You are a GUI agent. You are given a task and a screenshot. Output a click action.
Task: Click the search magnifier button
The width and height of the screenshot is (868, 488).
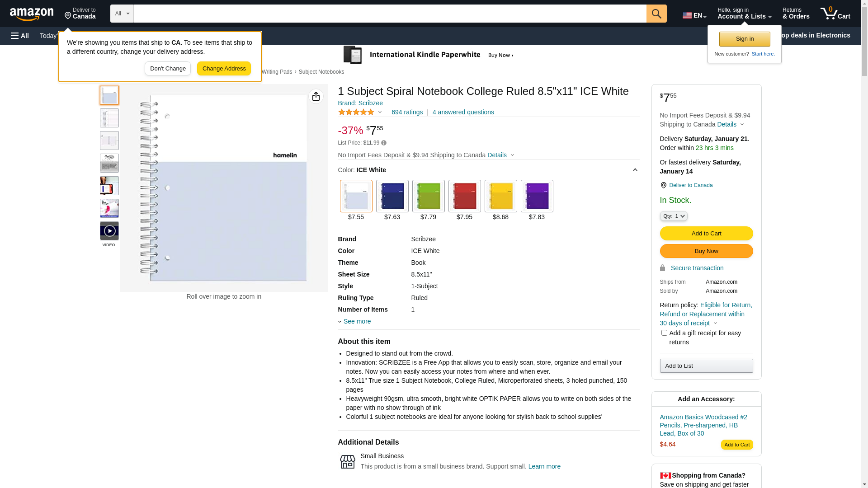(656, 14)
